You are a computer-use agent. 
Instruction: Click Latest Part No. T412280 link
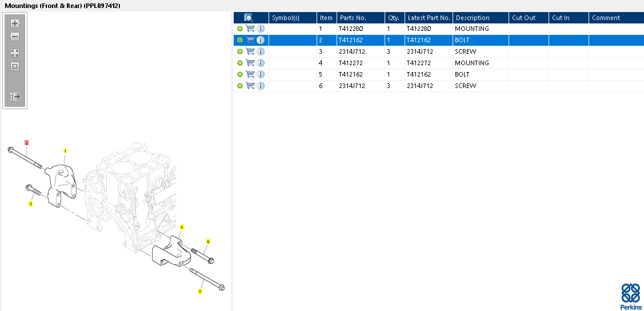click(419, 29)
